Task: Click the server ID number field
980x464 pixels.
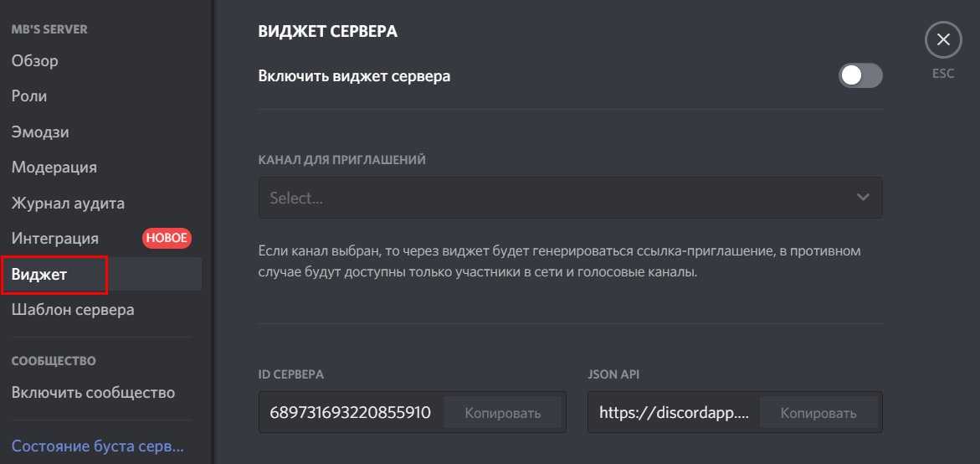Action: [350, 413]
